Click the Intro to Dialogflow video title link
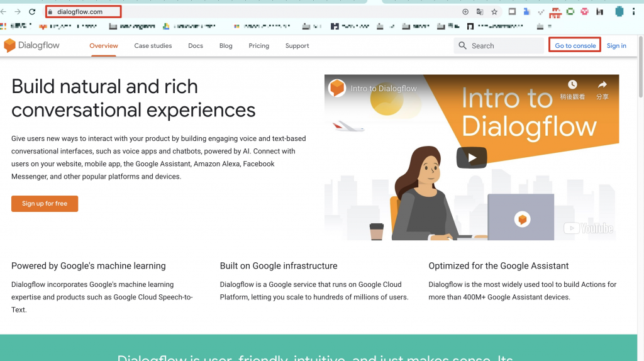644x361 pixels. click(384, 88)
